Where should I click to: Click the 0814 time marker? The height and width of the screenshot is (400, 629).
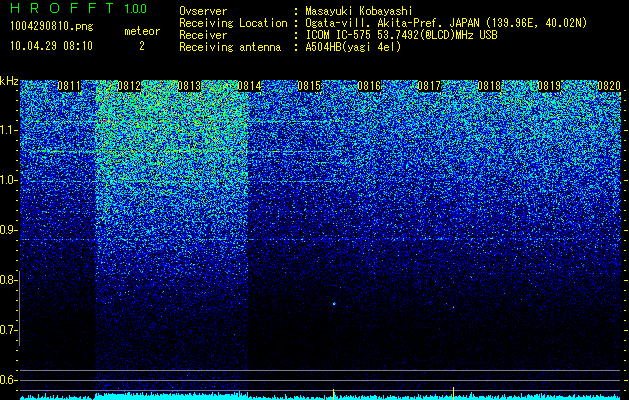pos(249,86)
